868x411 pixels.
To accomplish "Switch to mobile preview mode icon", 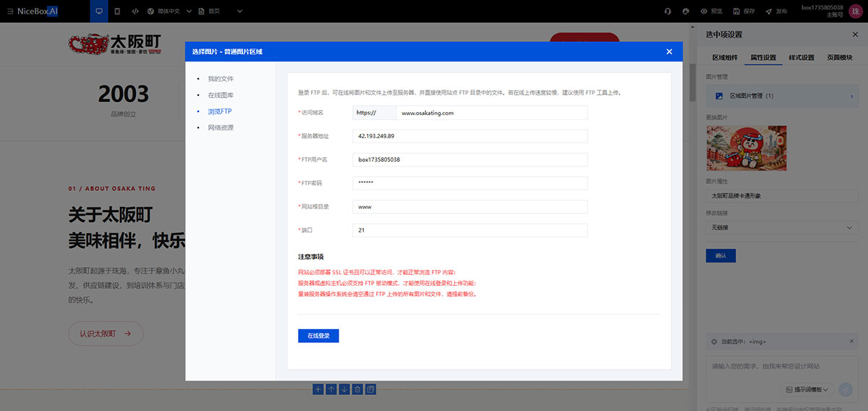I will (117, 12).
